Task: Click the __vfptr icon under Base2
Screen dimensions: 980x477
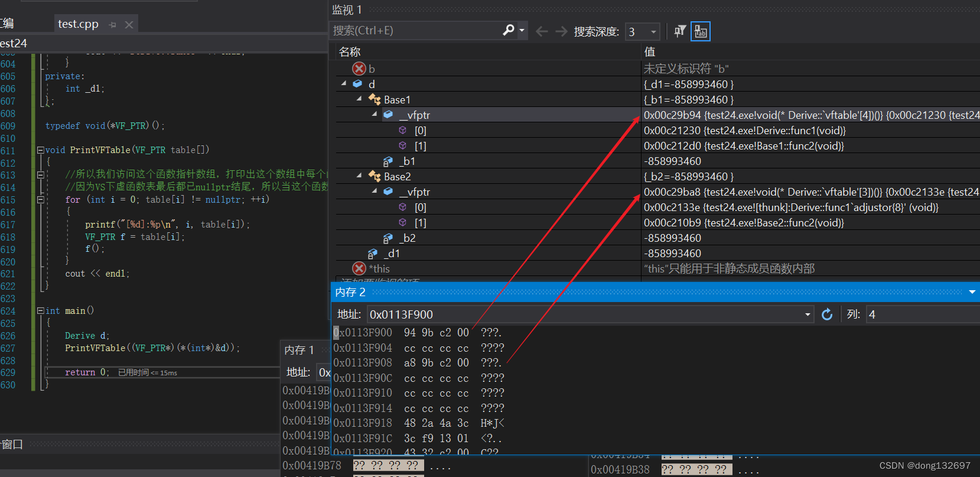Action: [388, 192]
